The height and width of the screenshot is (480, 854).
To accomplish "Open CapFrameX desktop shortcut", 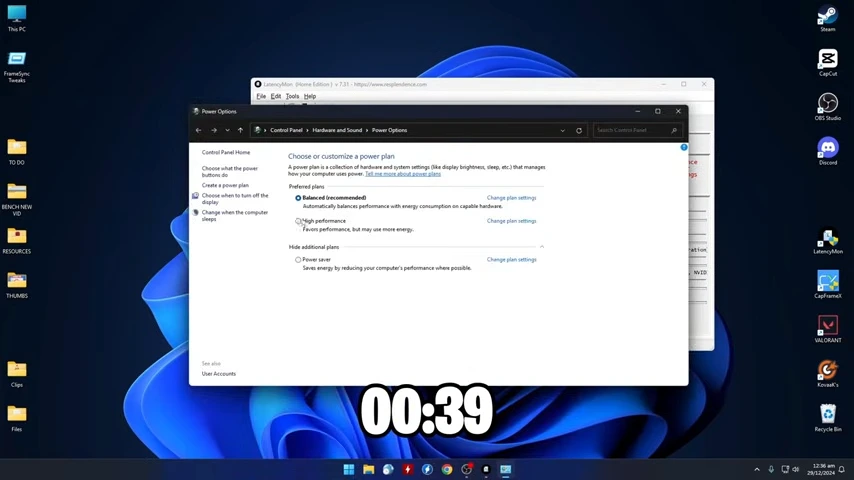I will tap(827, 285).
